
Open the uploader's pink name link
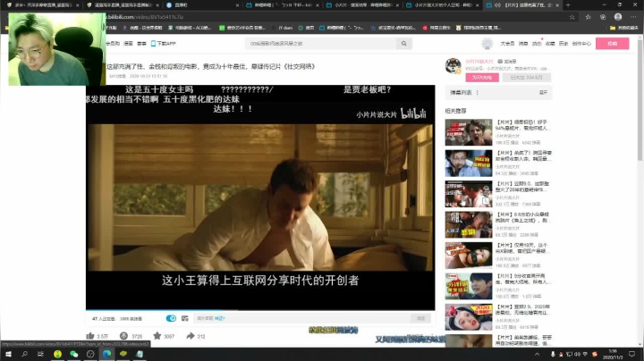point(479,62)
